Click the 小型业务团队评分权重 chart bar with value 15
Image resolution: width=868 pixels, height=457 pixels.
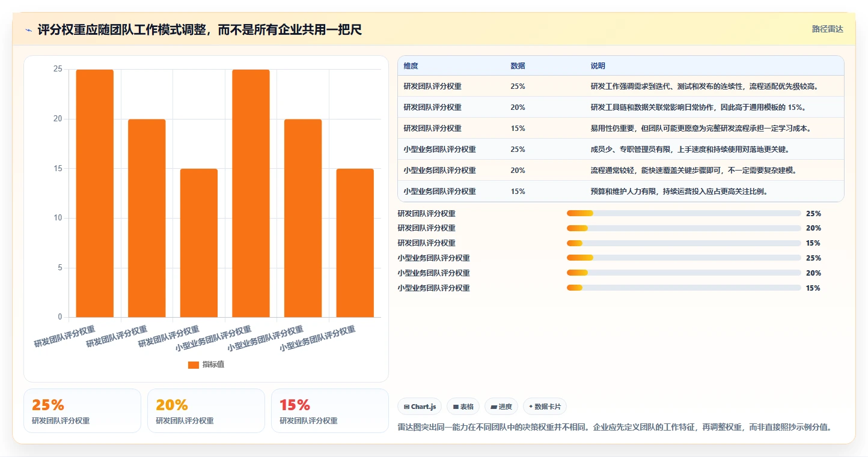pyautogui.click(x=355, y=243)
